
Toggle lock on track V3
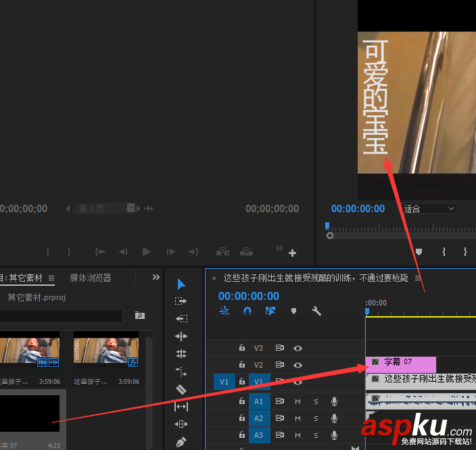pos(242,347)
